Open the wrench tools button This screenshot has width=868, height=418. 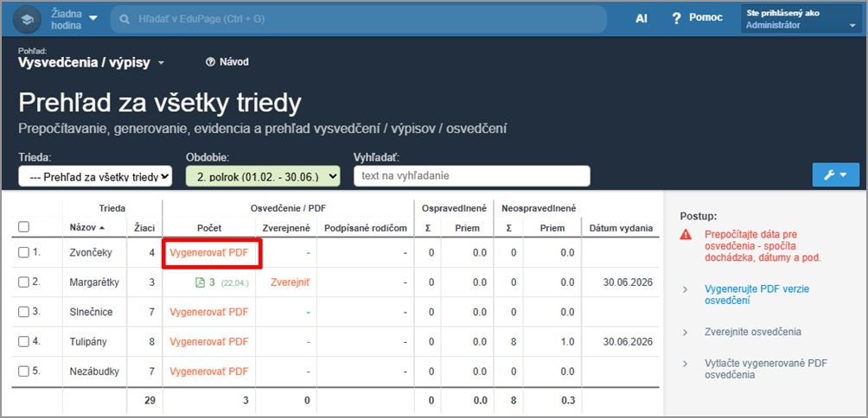point(835,174)
